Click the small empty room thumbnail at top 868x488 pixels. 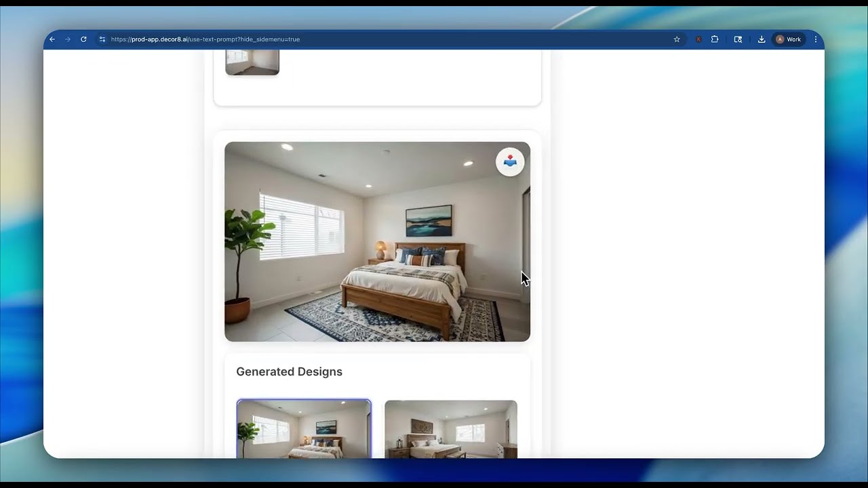tap(252, 62)
